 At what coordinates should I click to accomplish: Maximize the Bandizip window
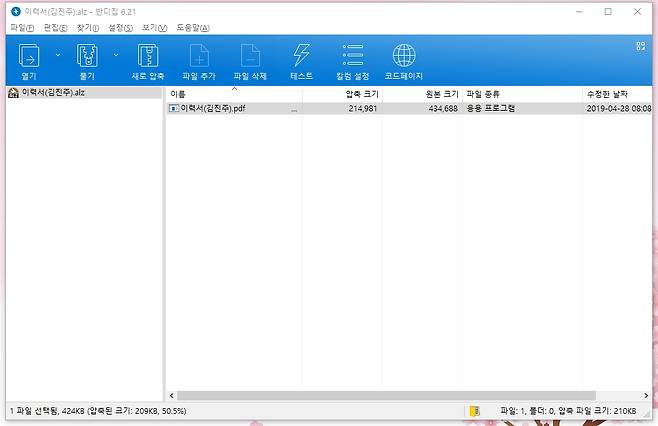[608, 12]
